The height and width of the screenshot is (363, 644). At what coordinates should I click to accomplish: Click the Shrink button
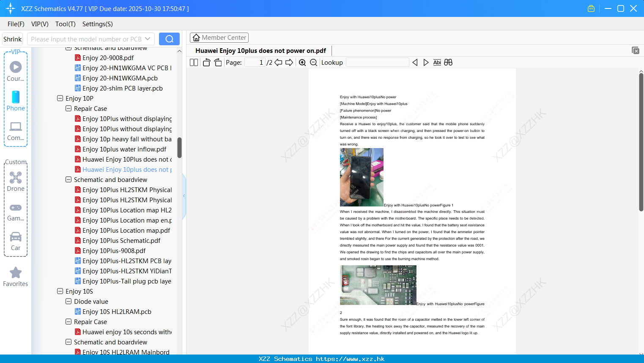13,39
